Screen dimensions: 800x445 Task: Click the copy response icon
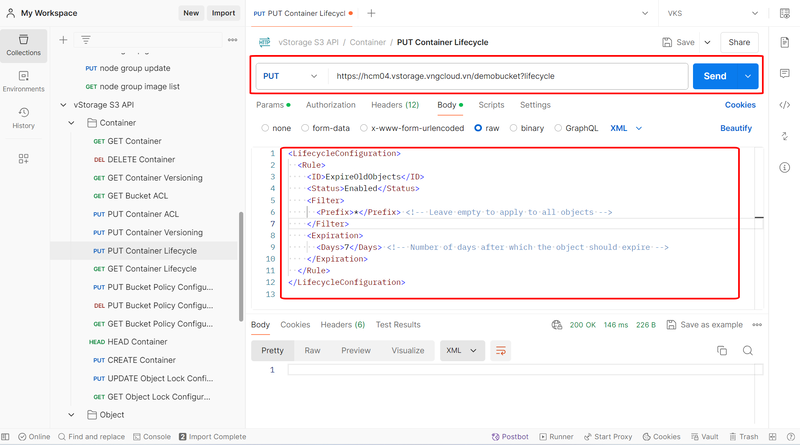click(x=722, y=350)
